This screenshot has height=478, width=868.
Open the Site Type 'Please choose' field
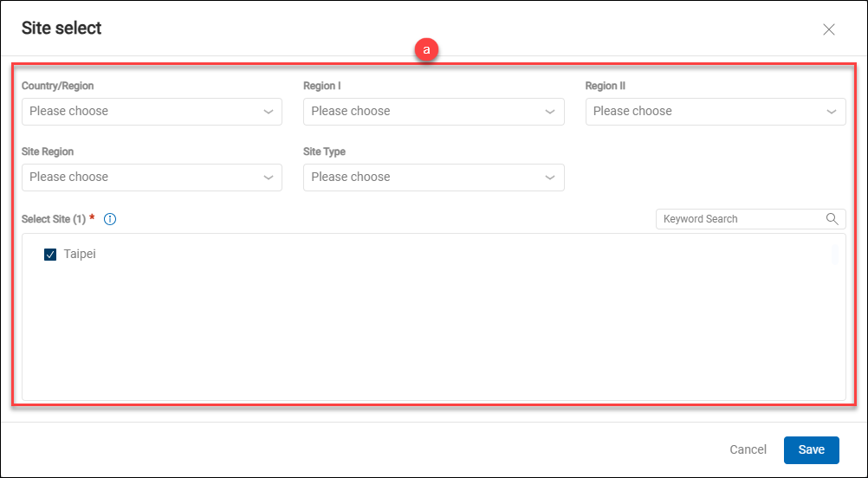point(420,178)
